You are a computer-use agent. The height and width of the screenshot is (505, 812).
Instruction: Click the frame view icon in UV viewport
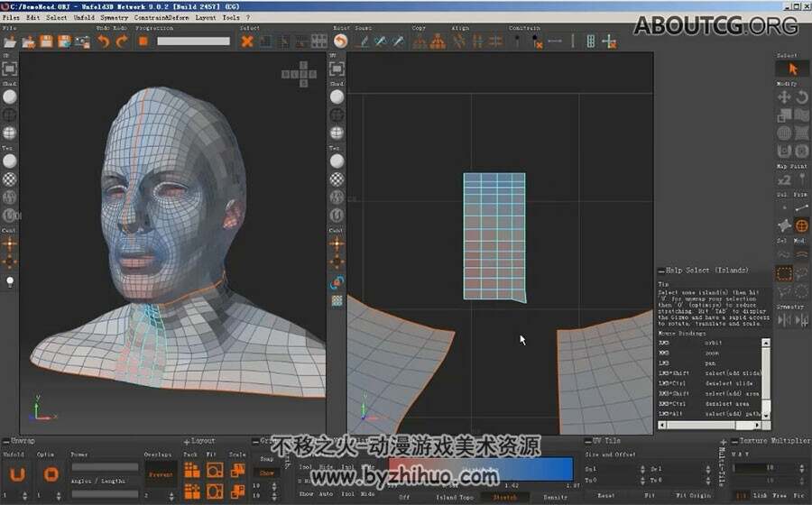point(337,69)
